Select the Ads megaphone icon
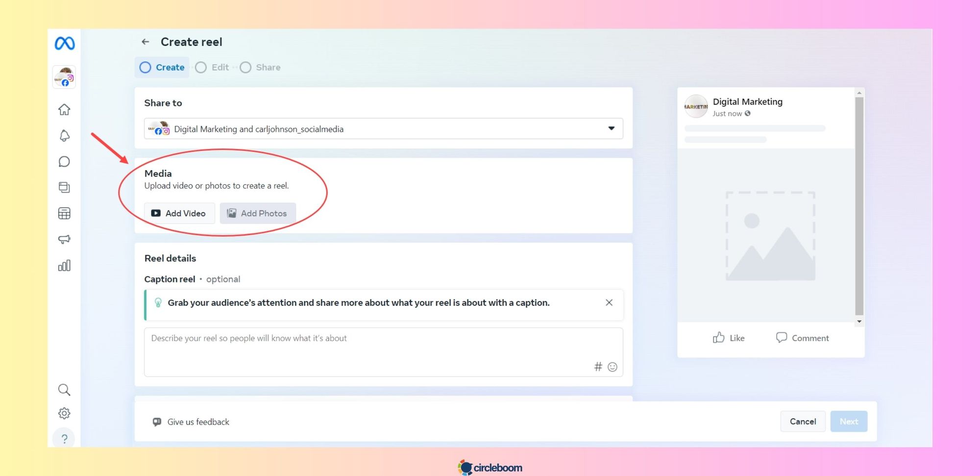This screenshot has width=980, height=476. 64,239
